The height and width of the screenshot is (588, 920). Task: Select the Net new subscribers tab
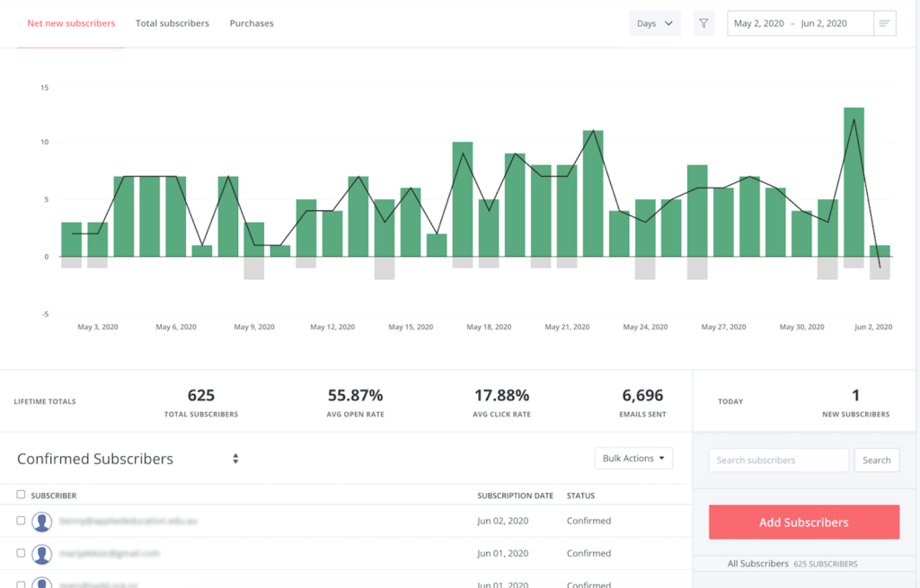(71, 23)
